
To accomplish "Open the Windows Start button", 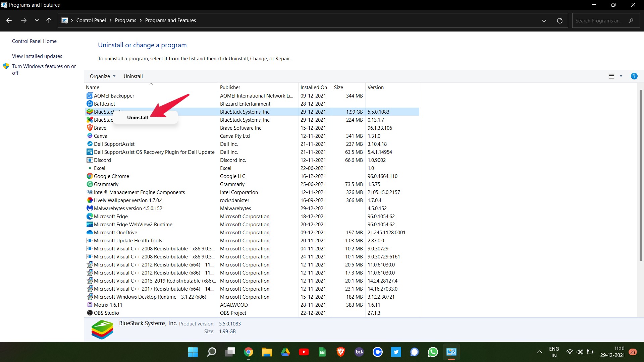I will pos(193,352).
